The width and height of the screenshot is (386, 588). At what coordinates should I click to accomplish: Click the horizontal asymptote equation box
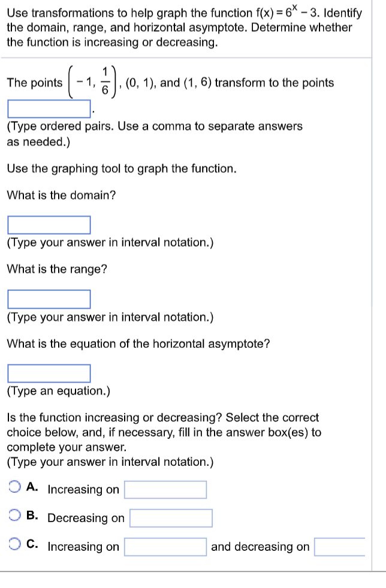48,373
